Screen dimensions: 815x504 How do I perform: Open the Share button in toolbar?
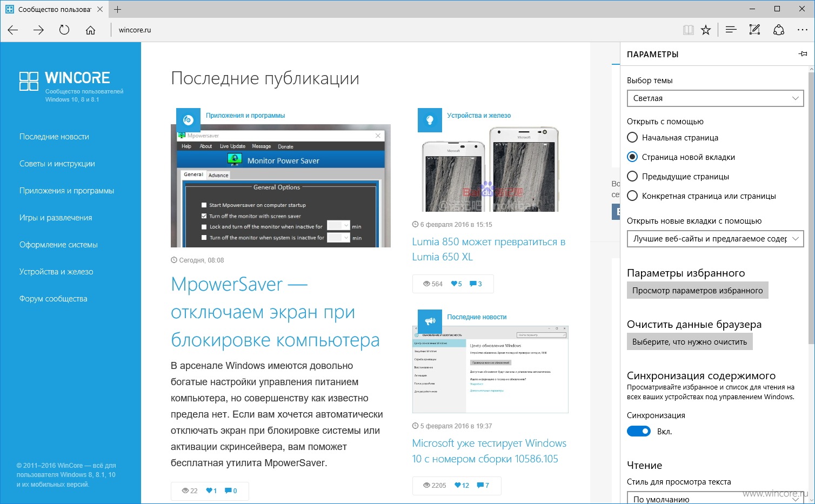778,30
